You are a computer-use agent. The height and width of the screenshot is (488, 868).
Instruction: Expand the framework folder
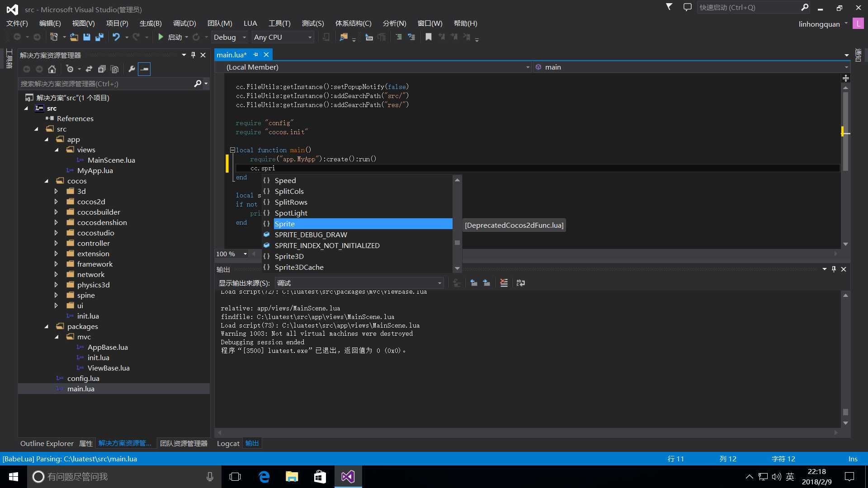coord(56,264)
